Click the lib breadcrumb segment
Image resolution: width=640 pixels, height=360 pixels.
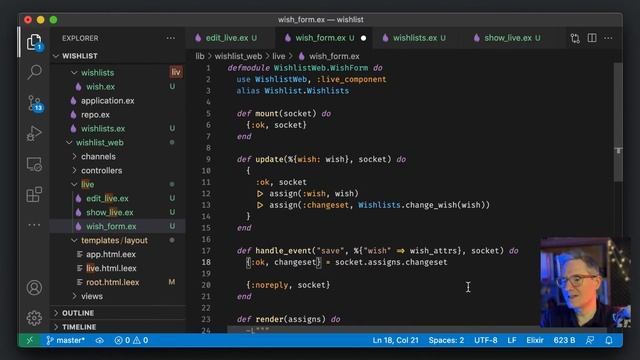tap(200, 56)
